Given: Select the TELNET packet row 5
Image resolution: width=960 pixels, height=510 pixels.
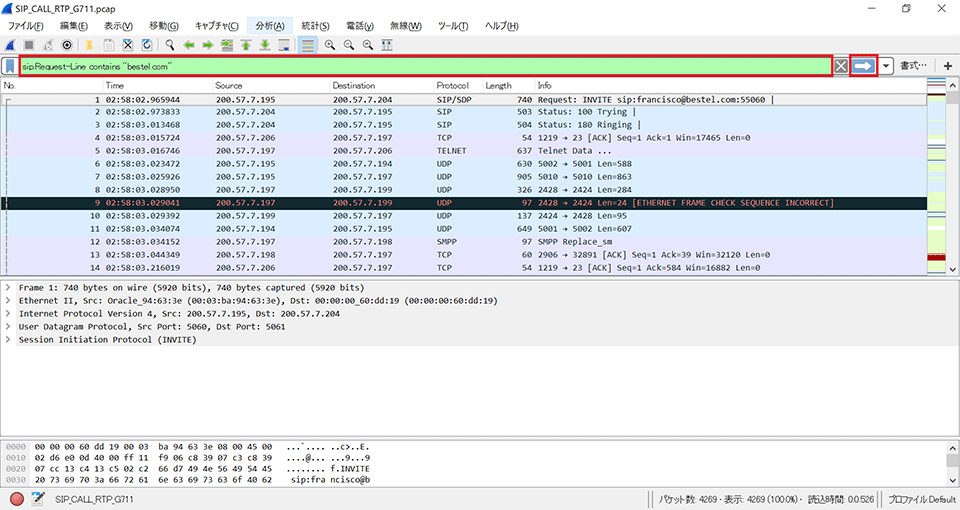Looking at the screenshot, I should click(464, 151).
